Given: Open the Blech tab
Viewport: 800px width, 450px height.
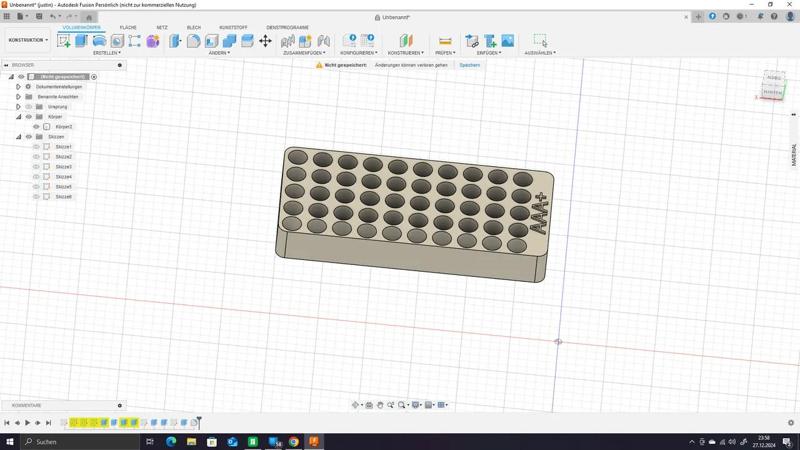Looking at the screenshot, I should click(x=194, y=28).
